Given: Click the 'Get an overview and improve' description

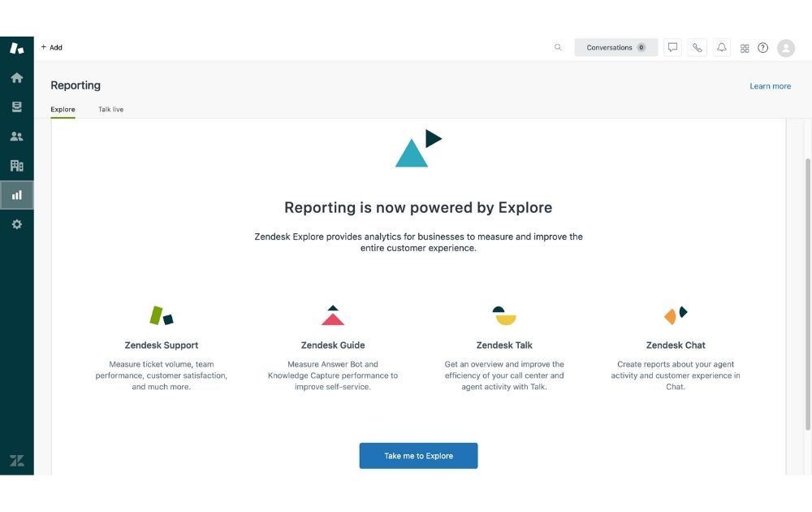Looking at the screenshot, I should [504, 375].
